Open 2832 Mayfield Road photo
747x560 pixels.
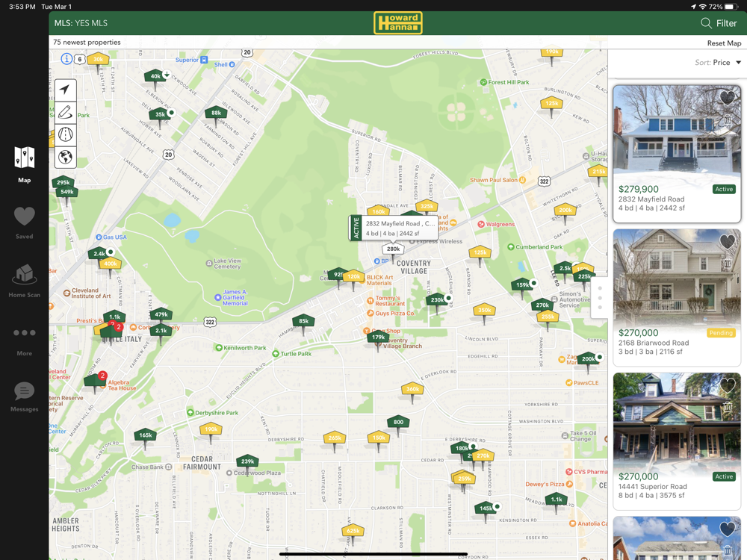(x=677, y=134)
